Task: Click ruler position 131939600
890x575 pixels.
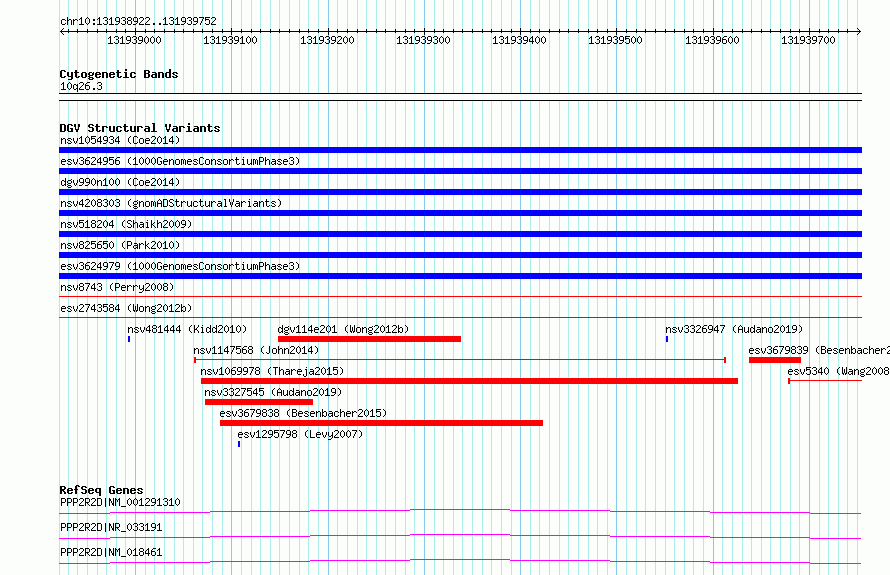Action: click(x=712, y=40)
